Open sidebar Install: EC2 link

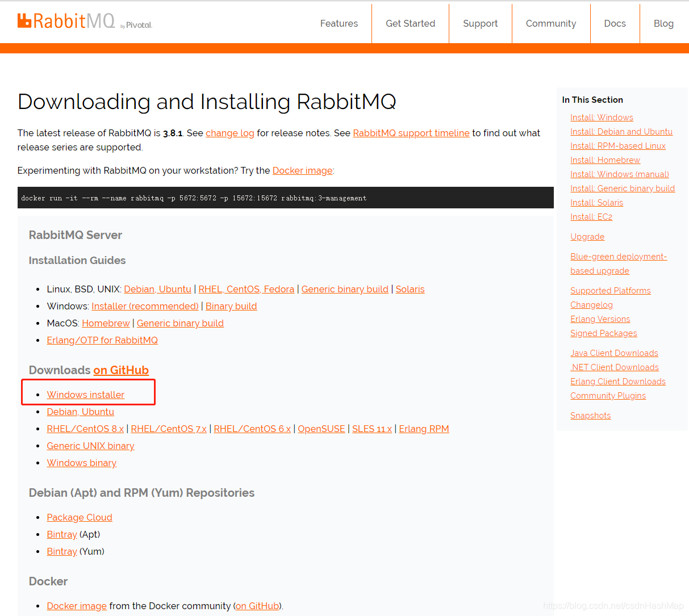tap(591, 217)
